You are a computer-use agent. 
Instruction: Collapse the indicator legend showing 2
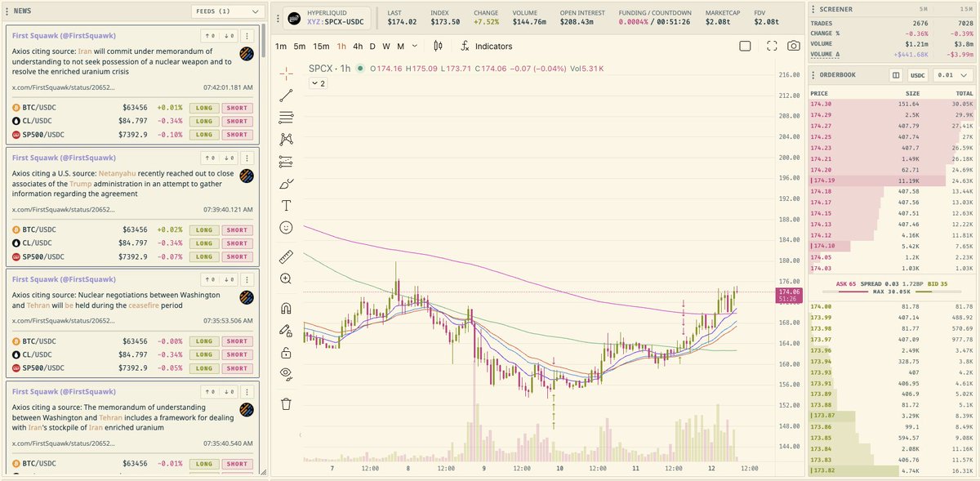click(318, 83)
